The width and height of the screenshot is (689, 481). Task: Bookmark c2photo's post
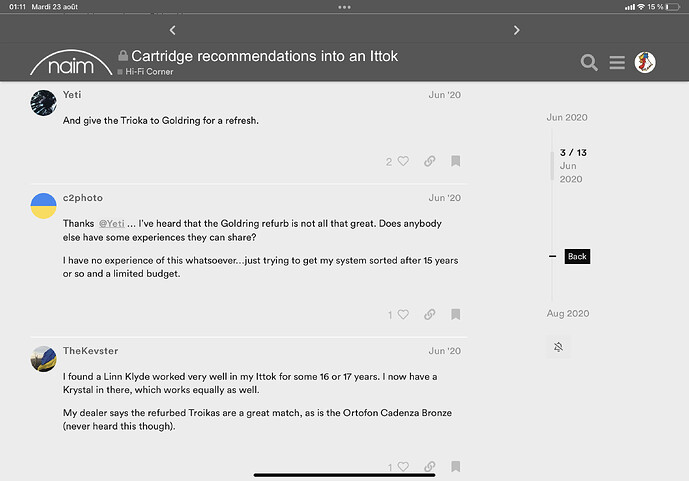pos(455,314)
